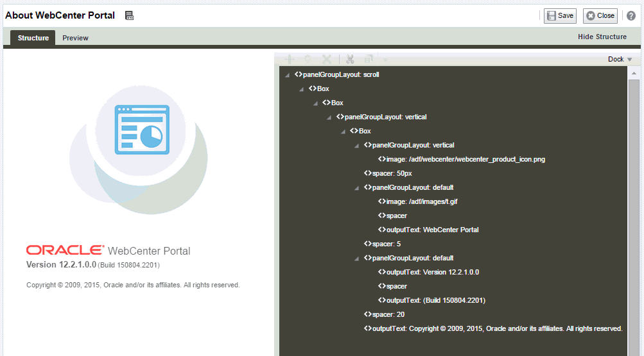The height and width of the screenshot is (356, 644).
Task: Click the paste/copy toolbar icon
Action: (x=369, y=59)
